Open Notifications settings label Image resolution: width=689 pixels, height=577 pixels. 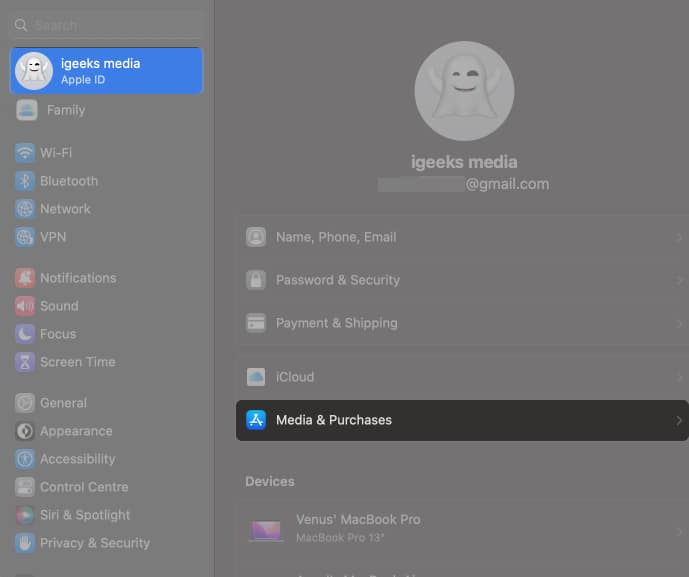point(78,278)
